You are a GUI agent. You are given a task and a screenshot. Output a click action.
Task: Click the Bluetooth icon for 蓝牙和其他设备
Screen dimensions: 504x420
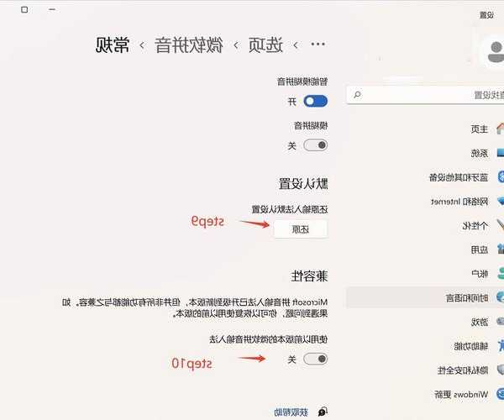500,177
